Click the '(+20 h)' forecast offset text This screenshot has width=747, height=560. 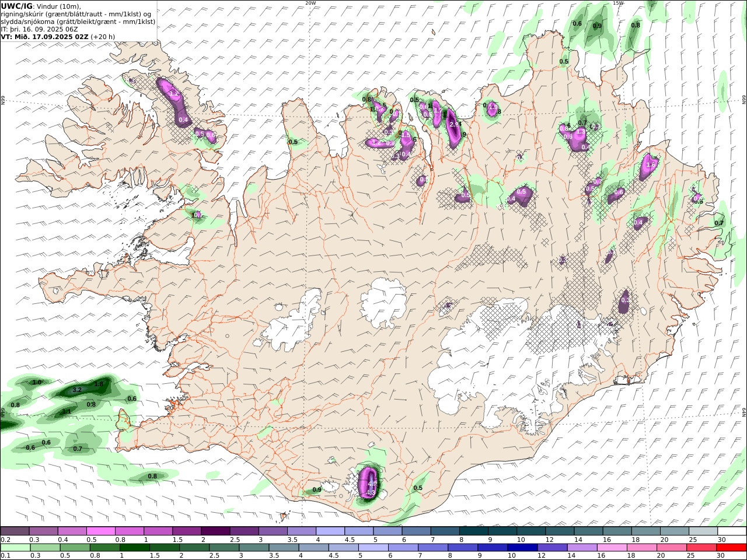pos(103,36)
